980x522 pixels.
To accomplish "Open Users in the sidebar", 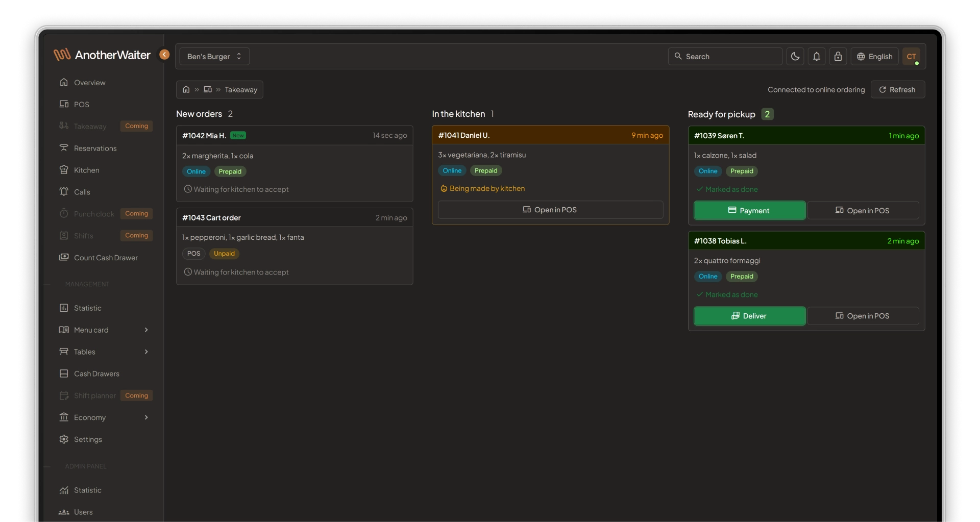I will click(106, 512).
